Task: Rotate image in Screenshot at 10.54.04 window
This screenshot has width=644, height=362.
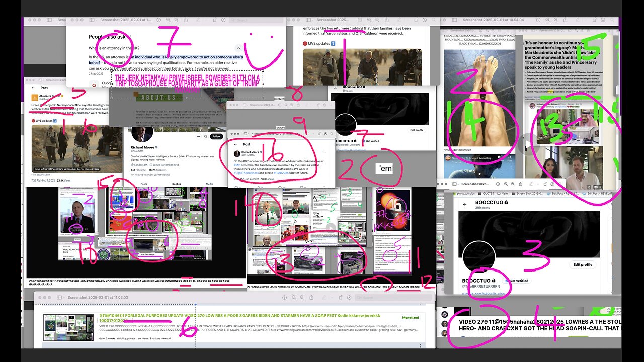Action: pyautogui.click(x=594, y=20)
